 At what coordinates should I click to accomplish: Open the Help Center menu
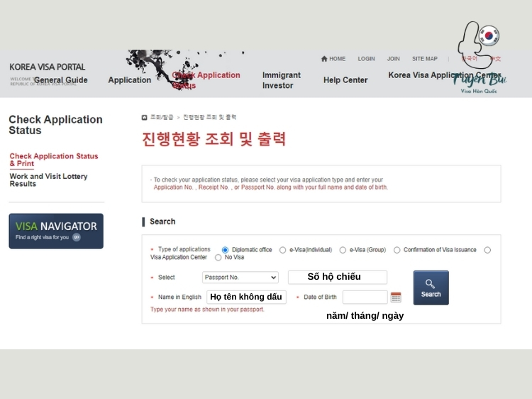point(345,80)
